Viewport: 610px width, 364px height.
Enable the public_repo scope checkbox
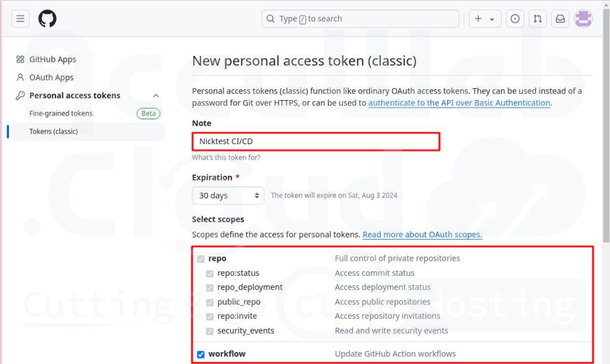coord(210,302)
